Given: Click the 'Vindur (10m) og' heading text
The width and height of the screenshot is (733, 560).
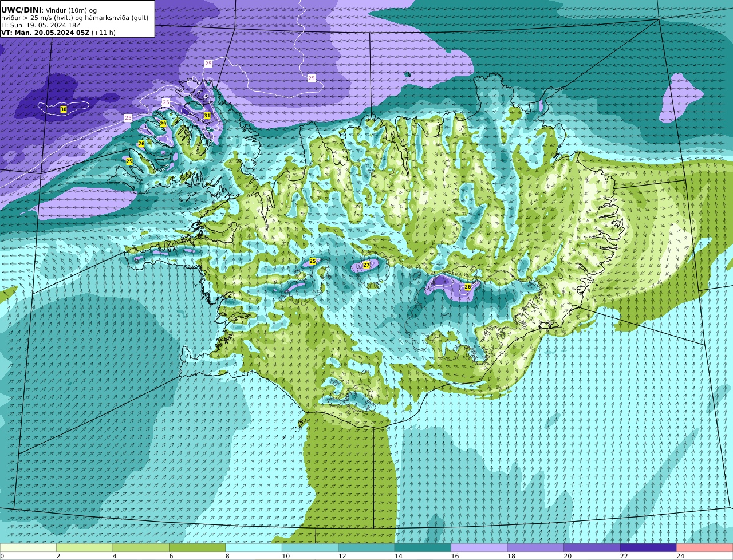Looking at the screenshot, I should click(72, 10).
